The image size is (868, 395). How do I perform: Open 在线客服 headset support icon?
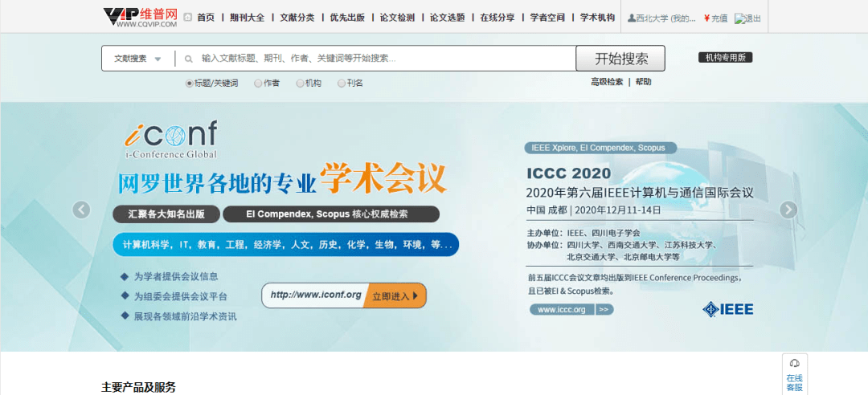point(794,363)
